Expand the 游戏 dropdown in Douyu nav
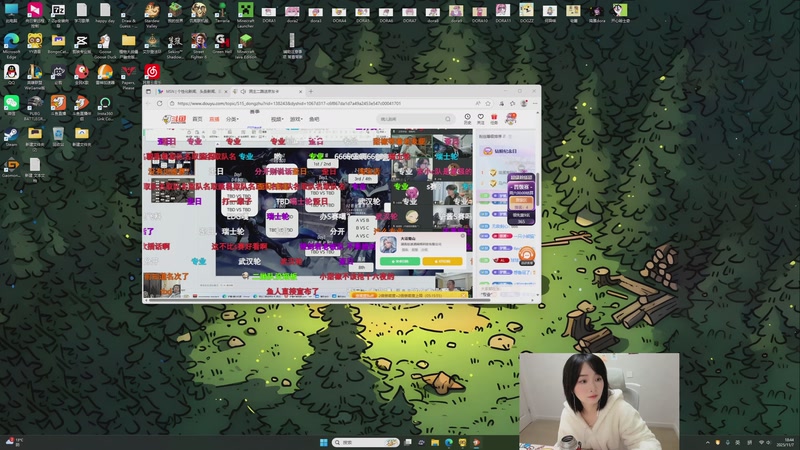The image size is (800, 450). pos(296,119)
